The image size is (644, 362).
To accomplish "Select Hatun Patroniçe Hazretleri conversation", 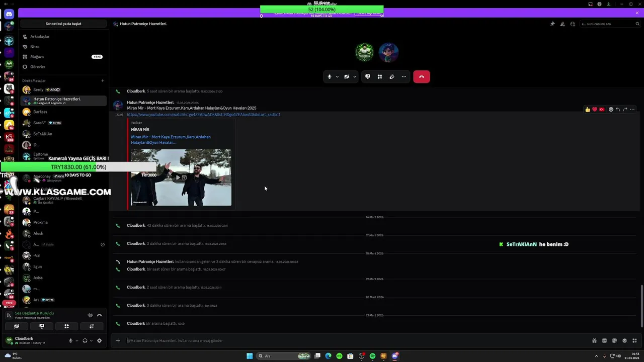I will pos(63,101).
